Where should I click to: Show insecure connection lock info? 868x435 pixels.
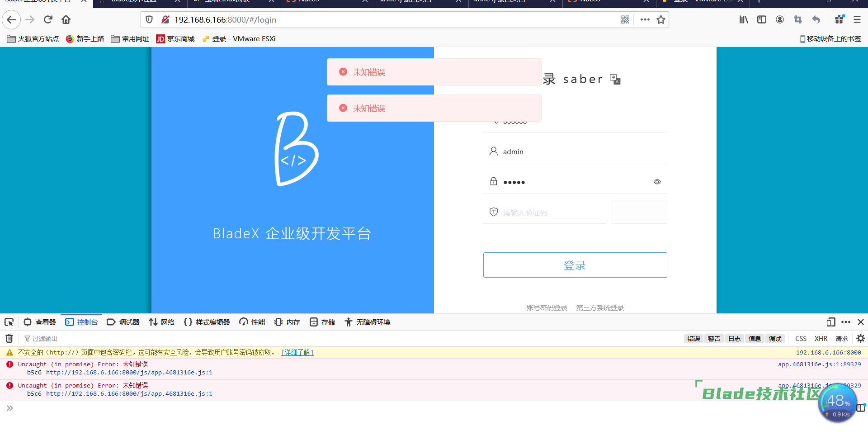point(165,19)
